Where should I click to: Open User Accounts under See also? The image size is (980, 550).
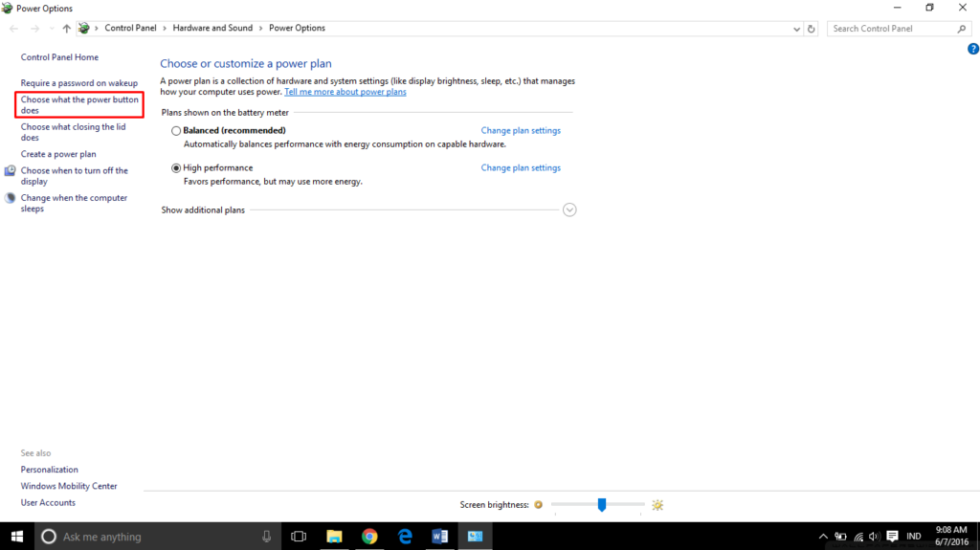pyautogui.click(x=48, y=502)
